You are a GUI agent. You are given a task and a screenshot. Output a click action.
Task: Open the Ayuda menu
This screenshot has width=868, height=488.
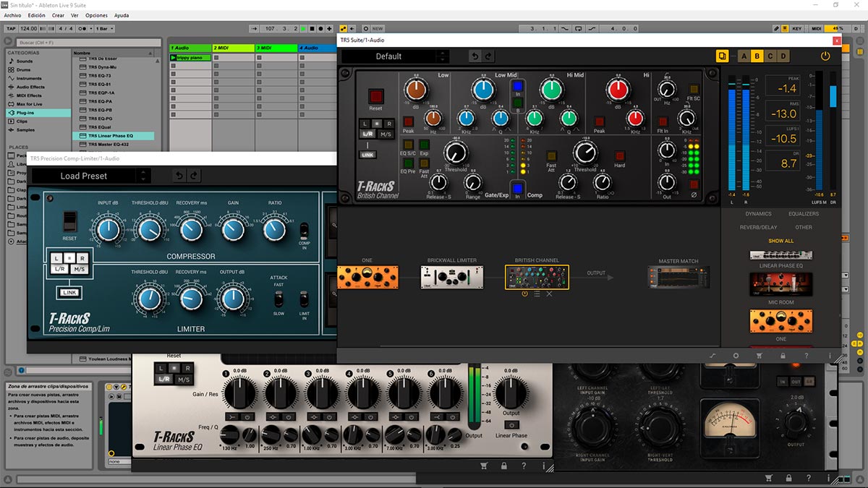(x=122, y=15)
